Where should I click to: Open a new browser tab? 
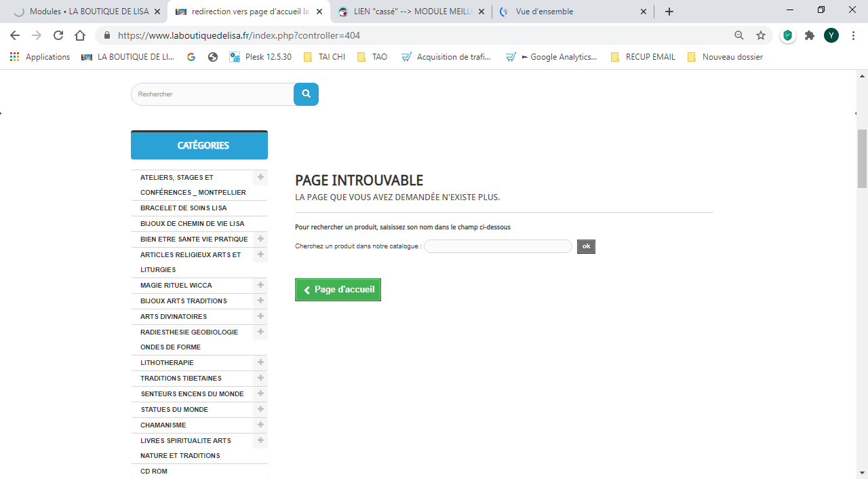coord(669,12)
